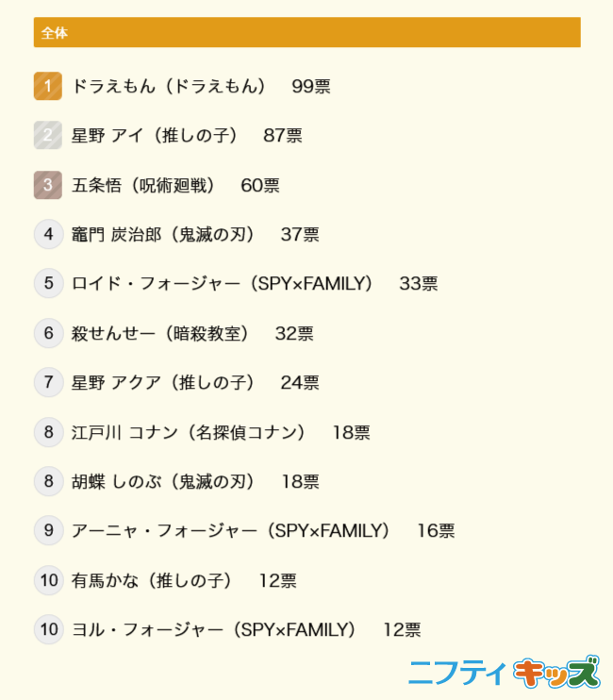
Task: Select the 全体 header bar
Action: 306,32
